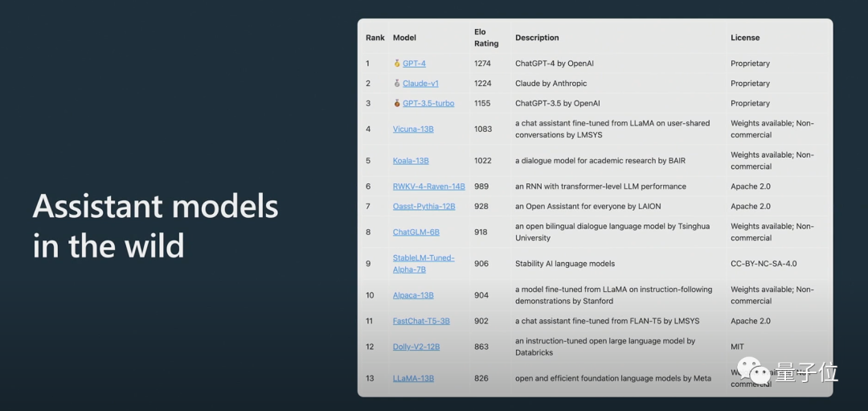The image size is (868, 411).
Task: Visit the FastChat-T5-3B link
Action: 421,321
